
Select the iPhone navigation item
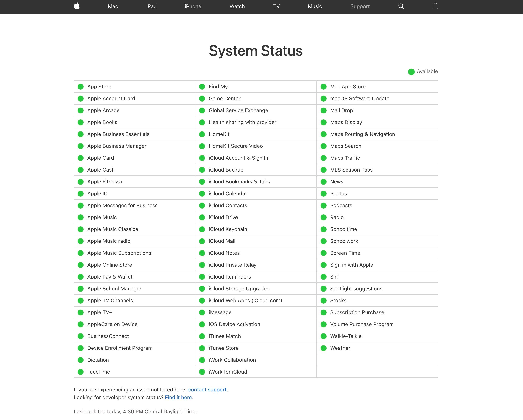[193, 6]
